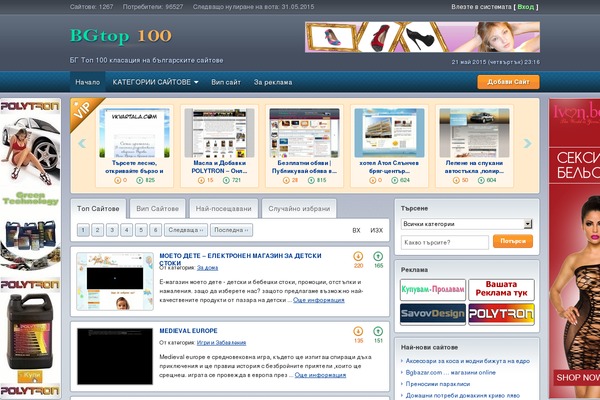This screenshot has width=600, height=400.
Task: Click the Потърси search button
Action: (x=513, y=241)
